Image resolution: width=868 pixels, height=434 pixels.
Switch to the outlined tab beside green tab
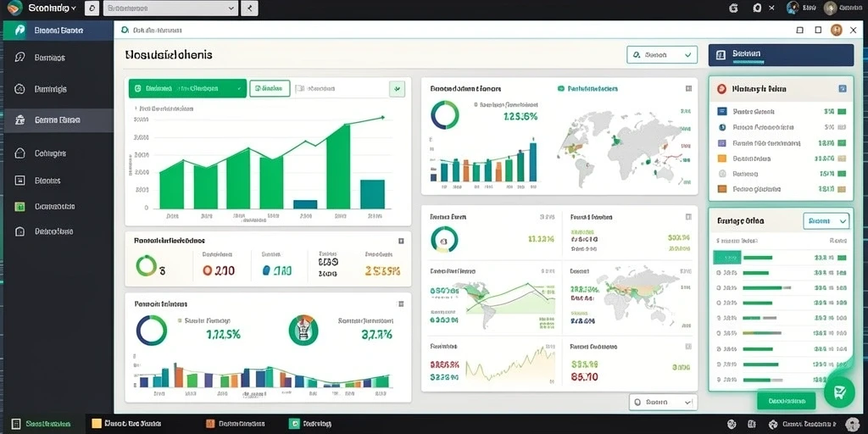[x=270, y=88]
